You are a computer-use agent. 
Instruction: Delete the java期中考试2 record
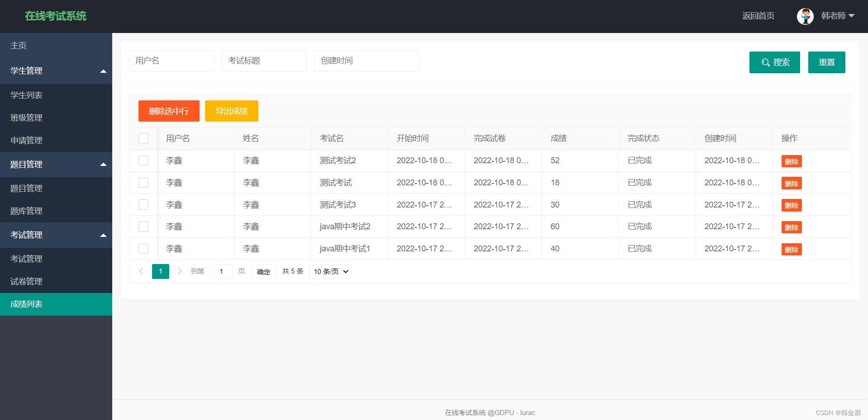(792, 227)
